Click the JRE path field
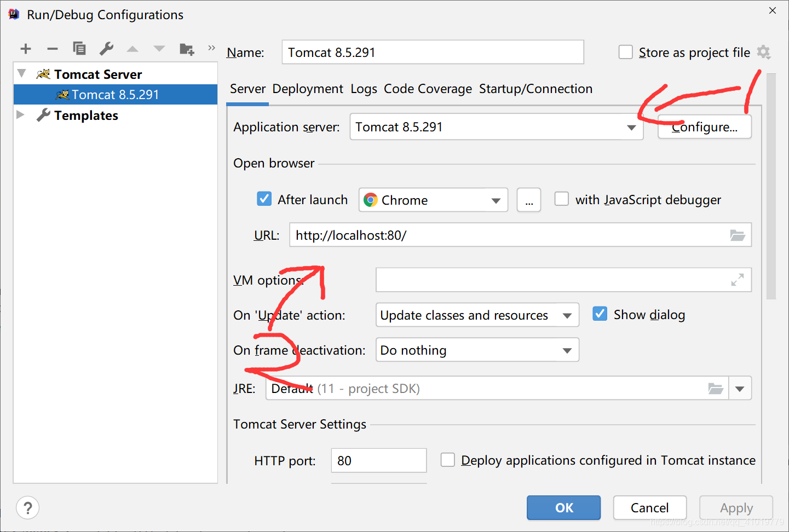 497,389
